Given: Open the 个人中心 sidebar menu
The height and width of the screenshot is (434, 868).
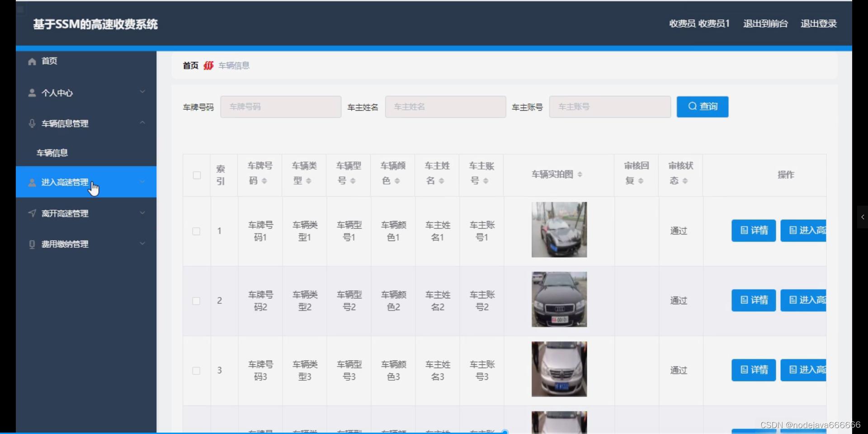Looking at the screenshot, I should click(86, 93).
